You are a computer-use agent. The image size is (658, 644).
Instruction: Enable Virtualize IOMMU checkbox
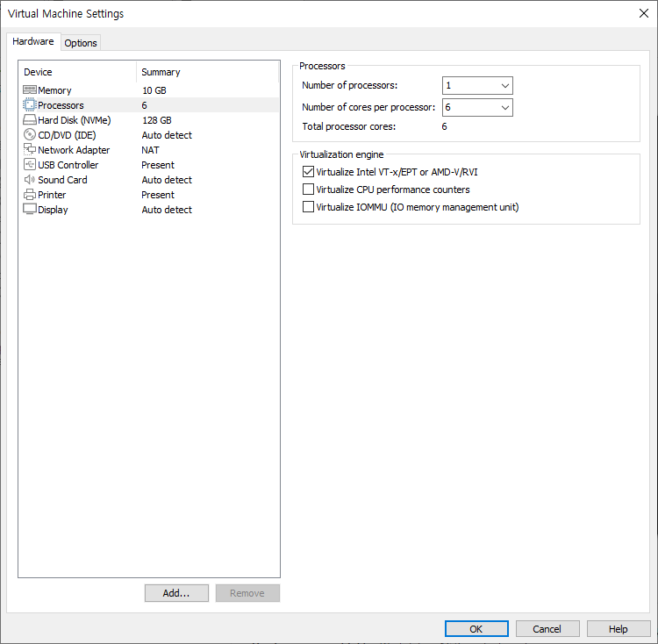308,207
